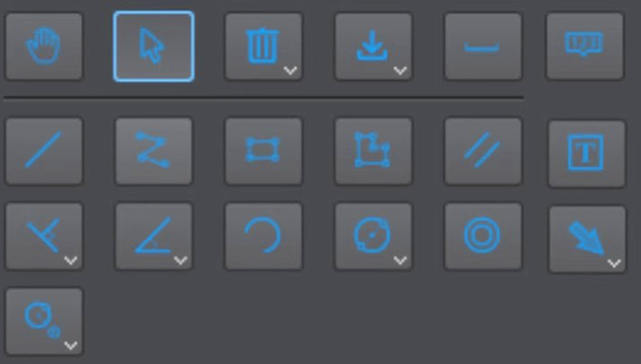Select the text box T tool

[587, 153]
